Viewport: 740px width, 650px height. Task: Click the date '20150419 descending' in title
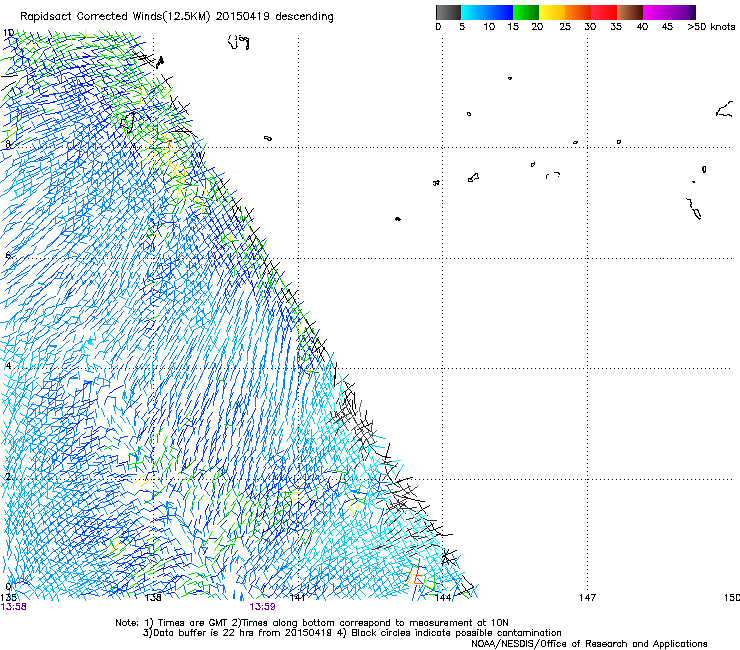pos(275,17)
